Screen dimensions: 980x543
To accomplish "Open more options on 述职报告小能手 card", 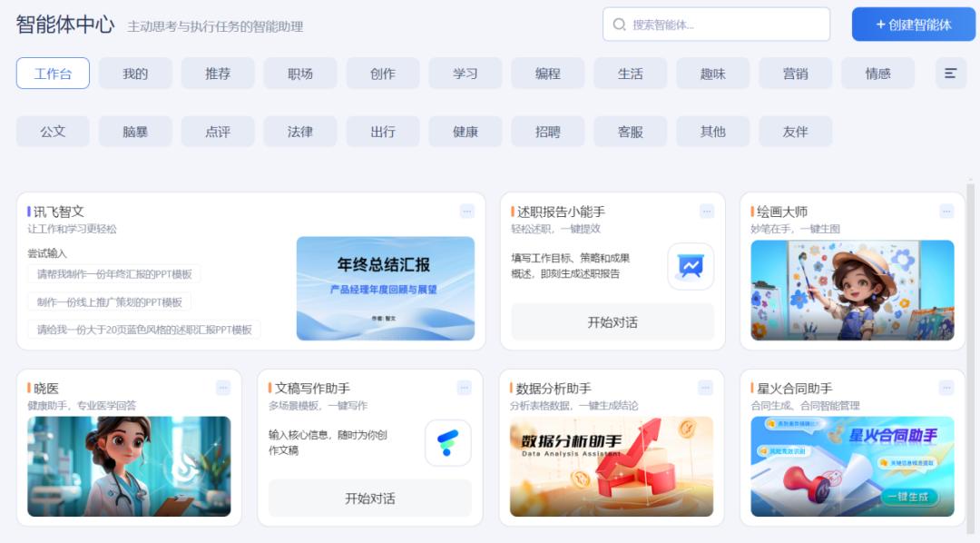I will click(x=707, y=212).
